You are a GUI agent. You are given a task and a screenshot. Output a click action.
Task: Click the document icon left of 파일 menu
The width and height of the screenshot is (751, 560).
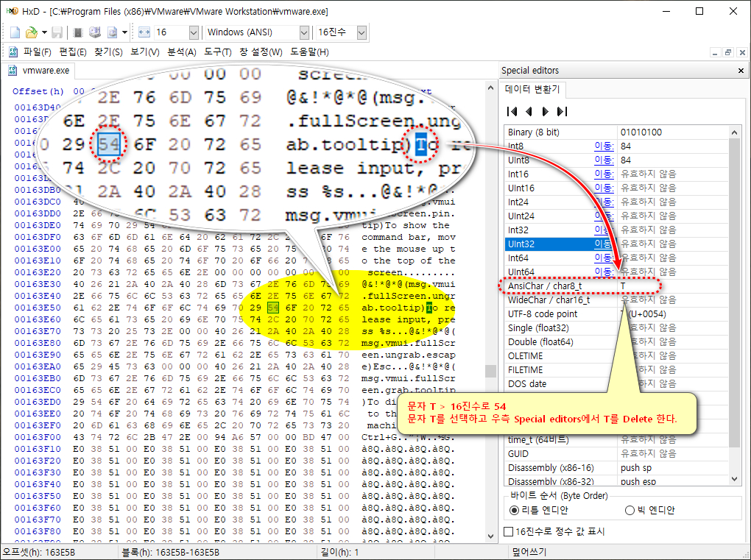[x=13, y=52]
